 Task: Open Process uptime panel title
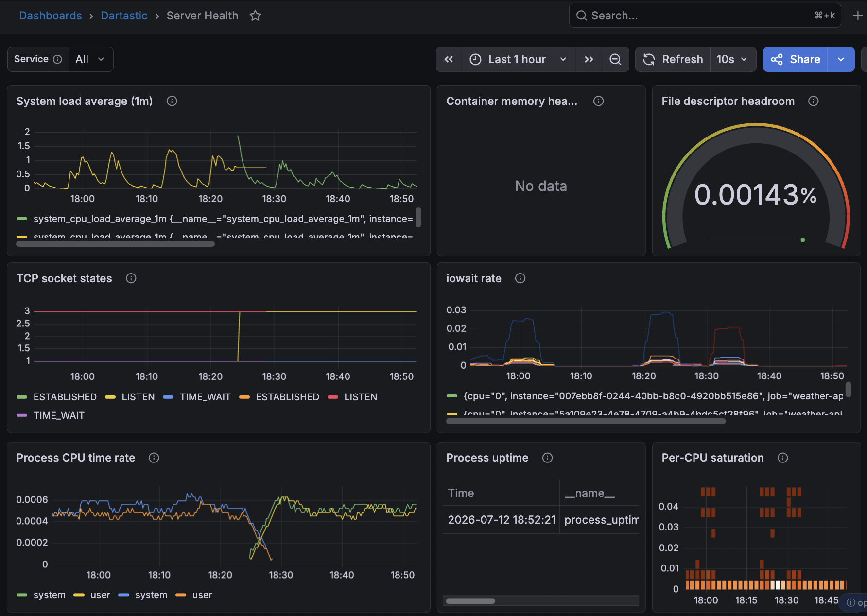(487, 458)
